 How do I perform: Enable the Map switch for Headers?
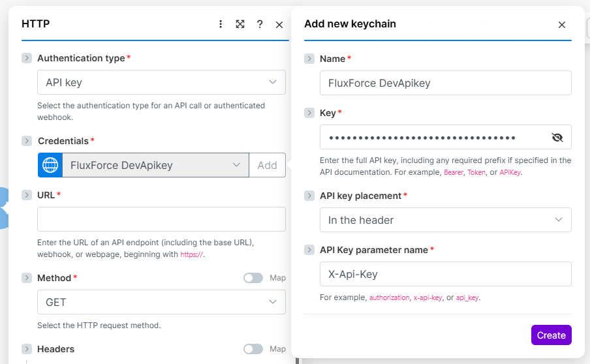coord(253,349)
